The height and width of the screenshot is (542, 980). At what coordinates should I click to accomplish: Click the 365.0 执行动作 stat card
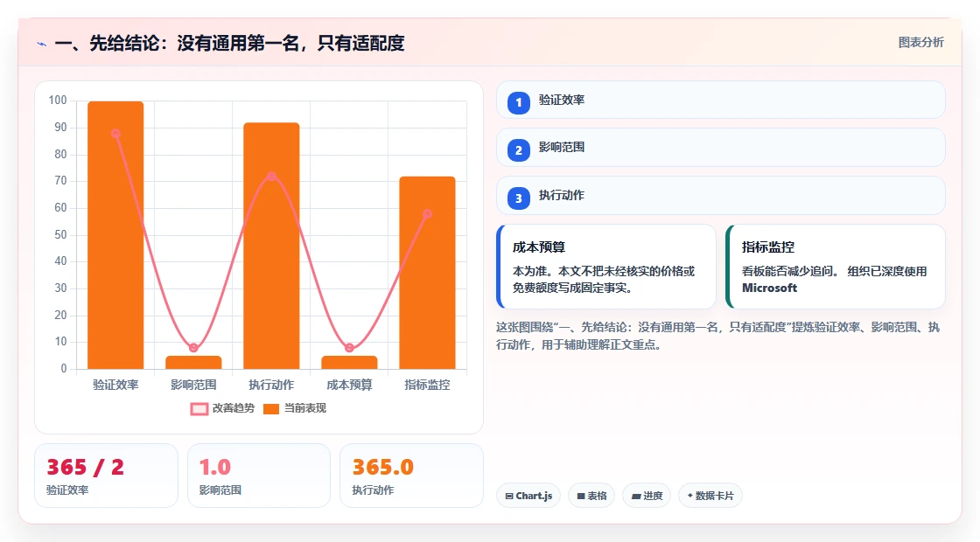(411, 476)
